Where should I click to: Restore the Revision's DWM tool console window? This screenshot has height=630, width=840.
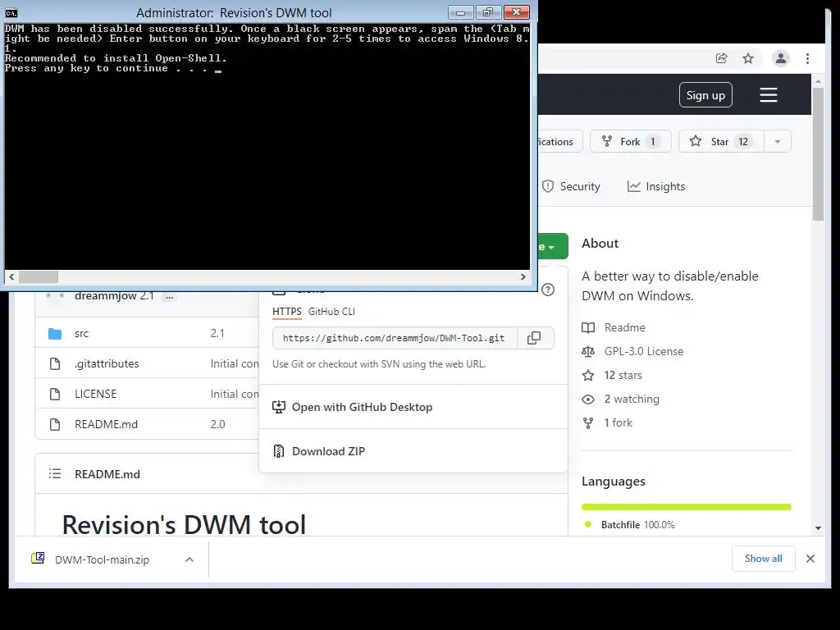[x=488, y=11]
